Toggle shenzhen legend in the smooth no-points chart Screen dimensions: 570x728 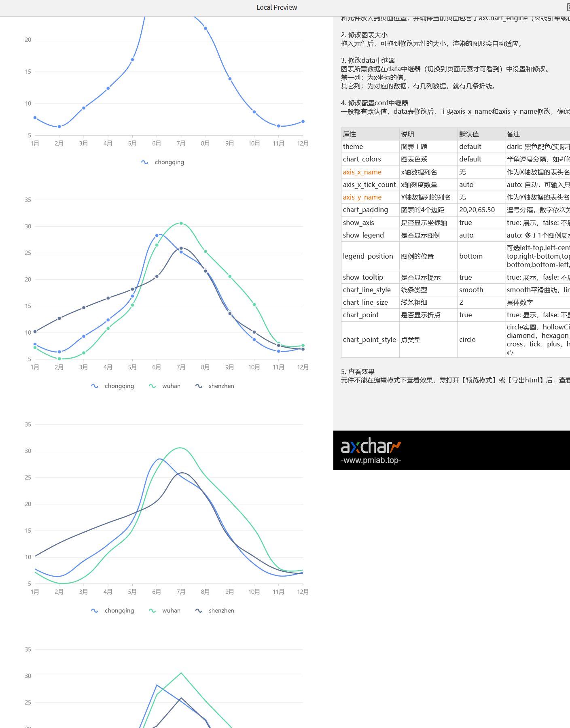click(214, 611)
